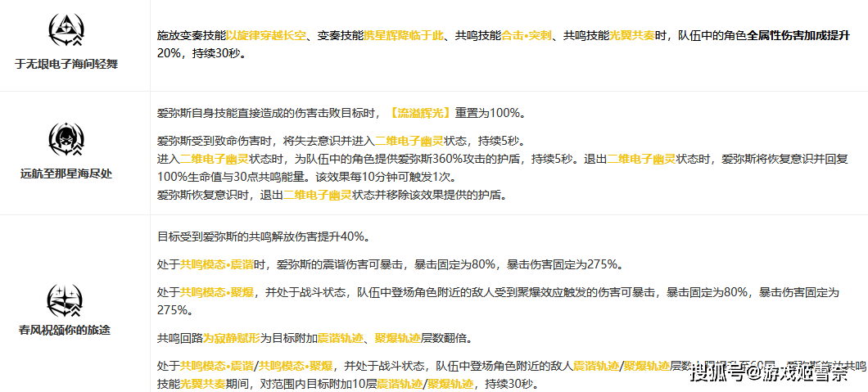Select the 于无垠电子海间轻舞 name label
This screenshot has height=392, width=868.
[x=66, y=64]
